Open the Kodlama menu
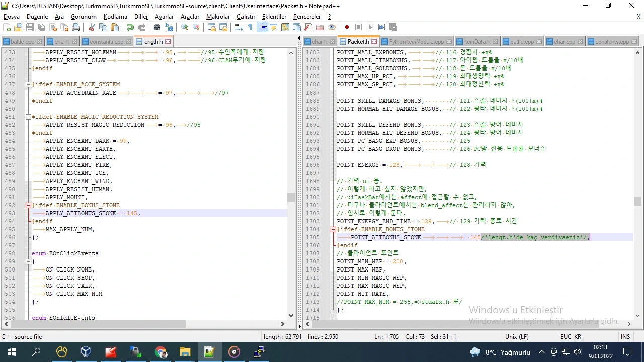 (x=115, y=17)
